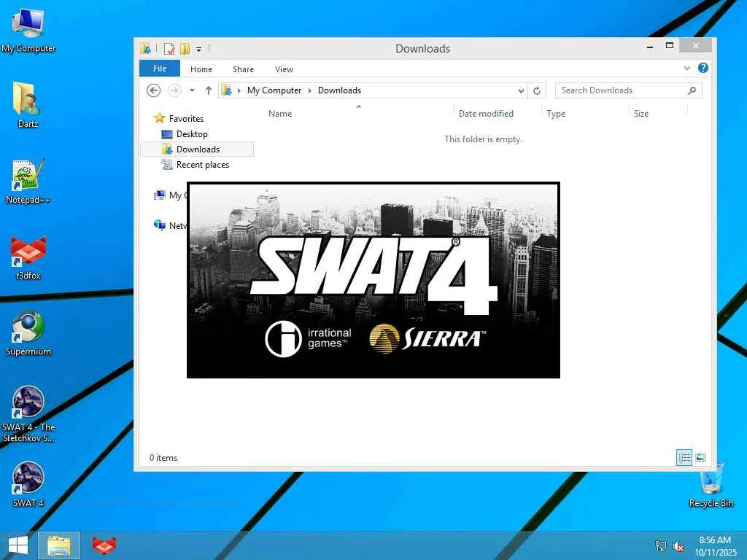Switch to the View ribbon tab

(x=284, y=69)
